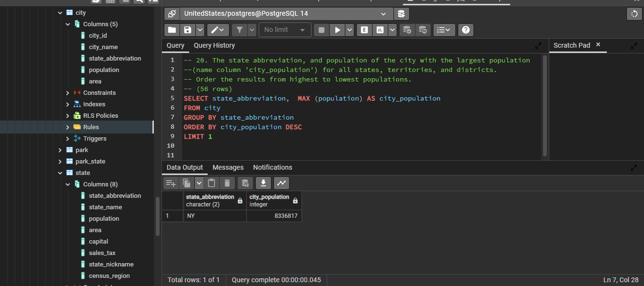This screenshot has height=286, width=644.
Task: Open Help with the question mark icon
Action: 465,30
